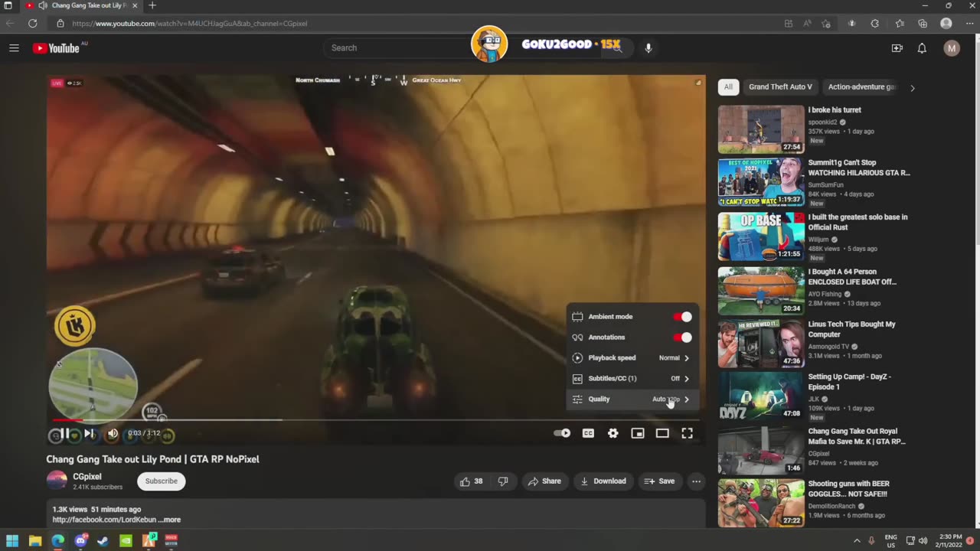
Task: Open the CGpixel channel avatar
Action: point(57,481)
